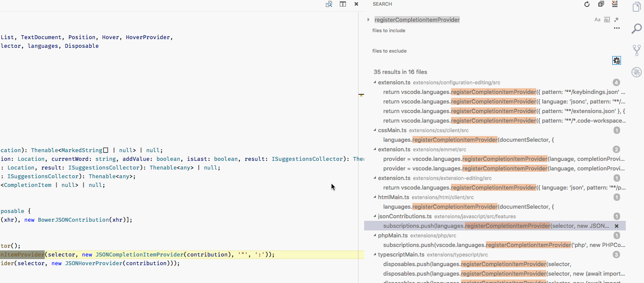
Task: Collapse the cssMain.ts result group
Action: (375, 130)
